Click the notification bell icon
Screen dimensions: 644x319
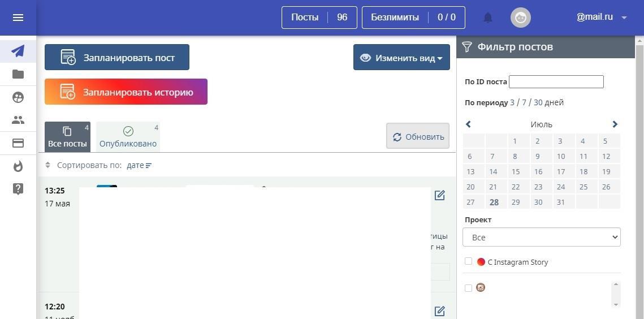click(x=488, y=18)
